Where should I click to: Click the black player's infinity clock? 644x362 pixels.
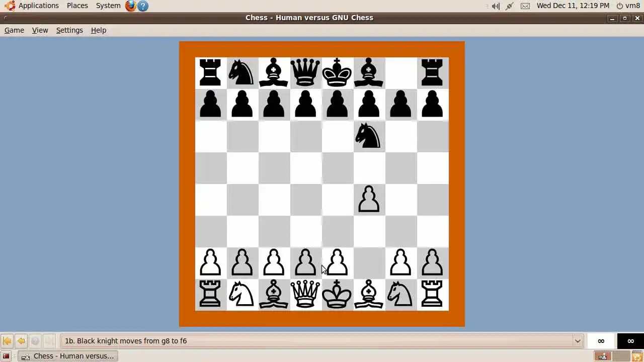point(630,341)
